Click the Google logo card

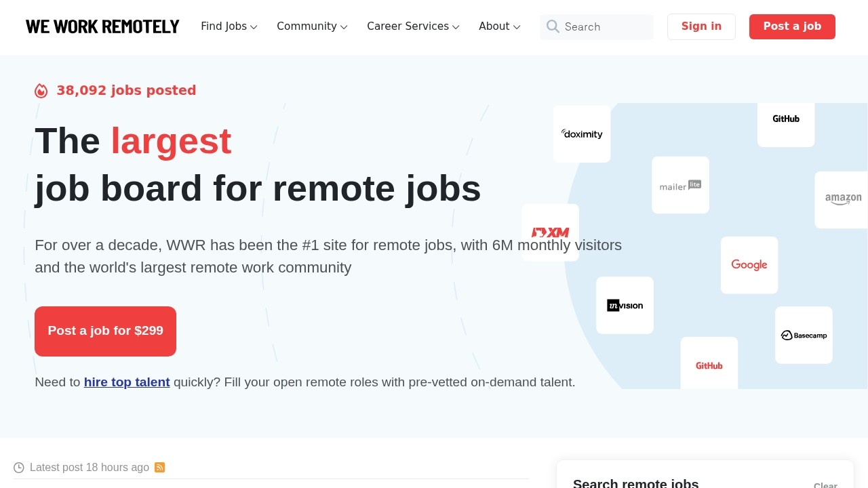749,265
